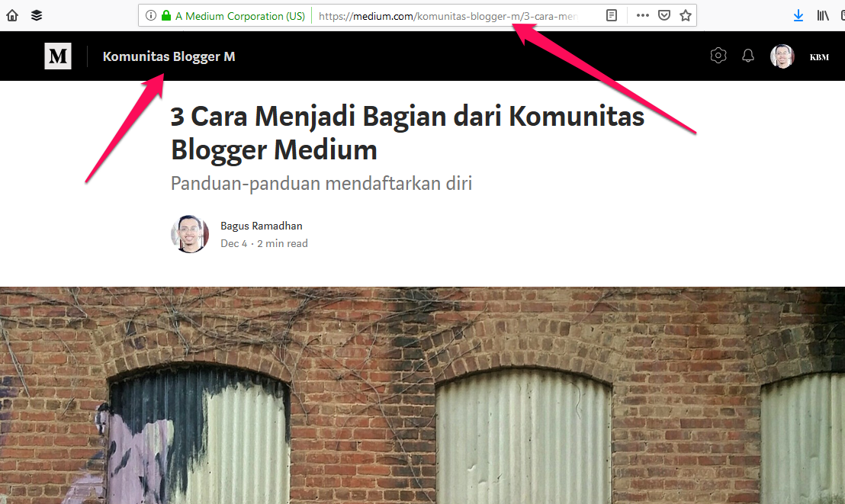
Task: Click the Medium M logo
Action: (x=58, y=56)
